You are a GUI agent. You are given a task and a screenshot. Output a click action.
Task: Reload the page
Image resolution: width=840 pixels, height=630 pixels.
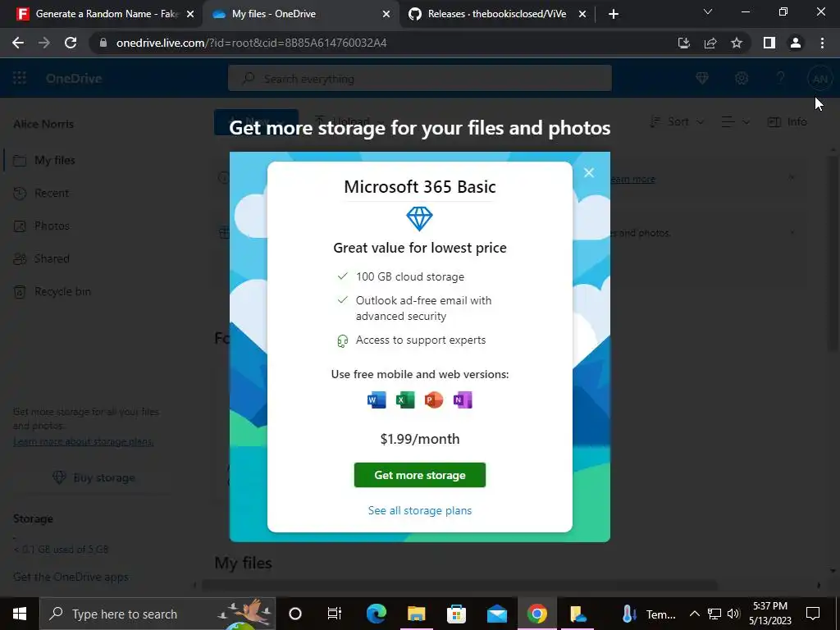click(71, 43)
